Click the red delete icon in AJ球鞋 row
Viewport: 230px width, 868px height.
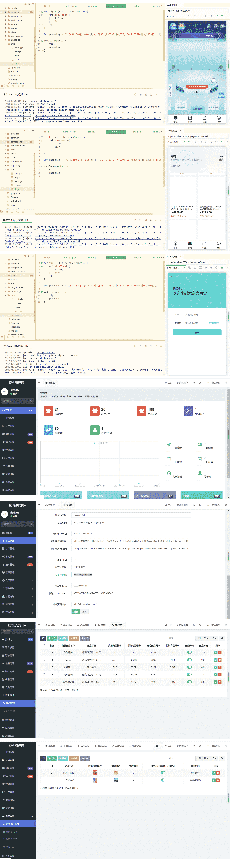[x=220, y=660]
